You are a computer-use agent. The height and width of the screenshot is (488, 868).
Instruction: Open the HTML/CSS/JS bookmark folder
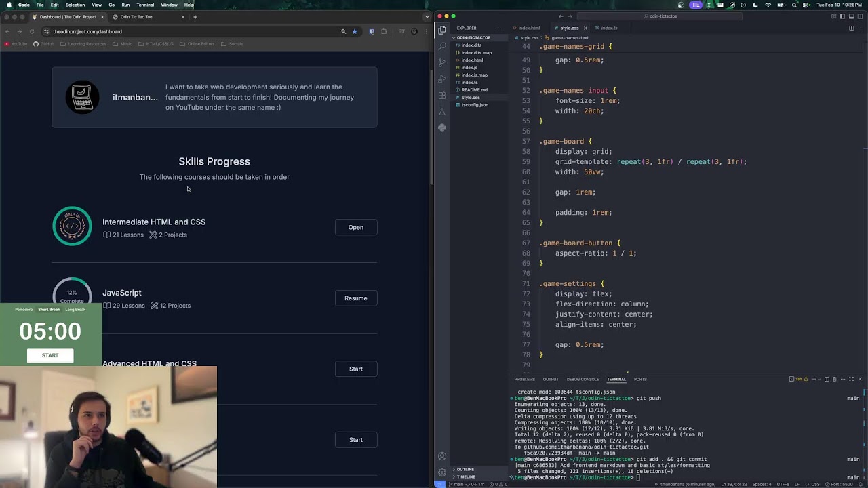pyautogui.click(x=155, y=44)
